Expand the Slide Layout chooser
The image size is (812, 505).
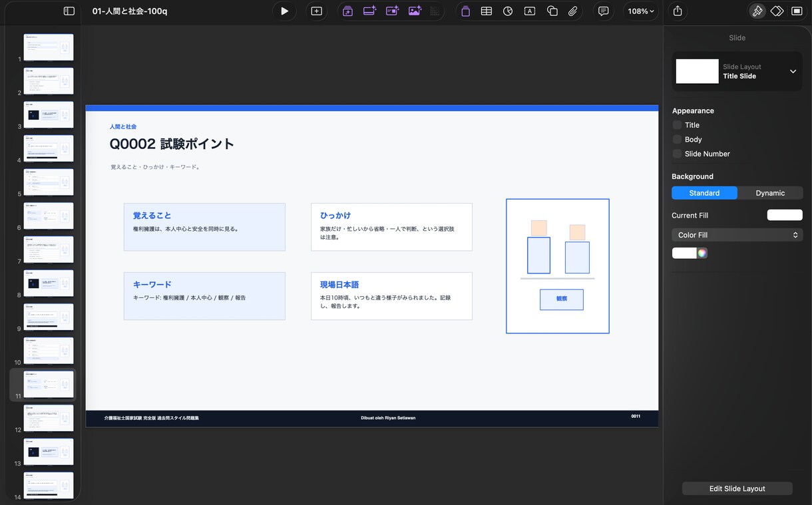pos(793,71)
